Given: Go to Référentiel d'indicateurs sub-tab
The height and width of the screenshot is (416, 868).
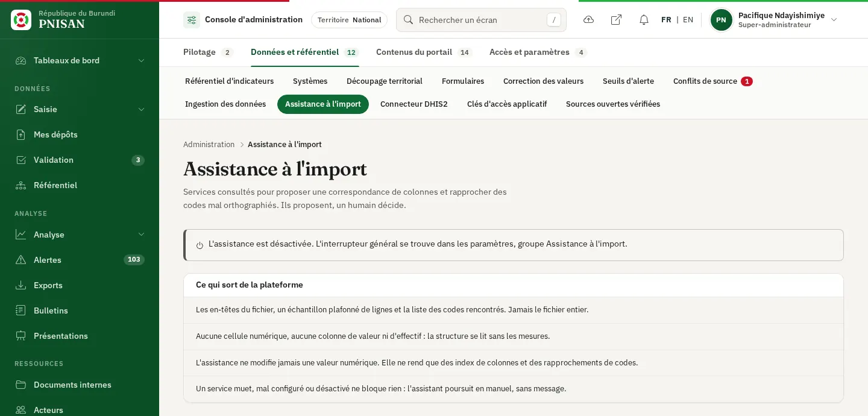Looking at the screenshot, I should coord(229,81).
